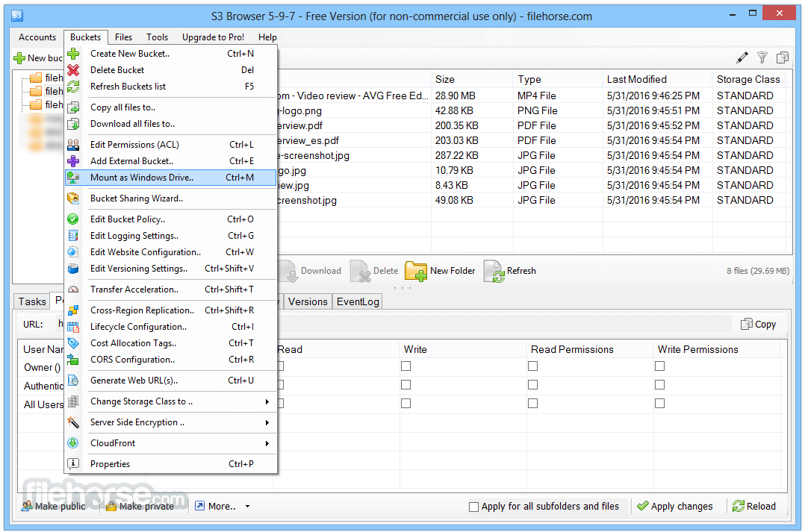Toggle Read Permissions checkbox in Authenticated row
Screen dimensions: 805x532
coord(533,385)
